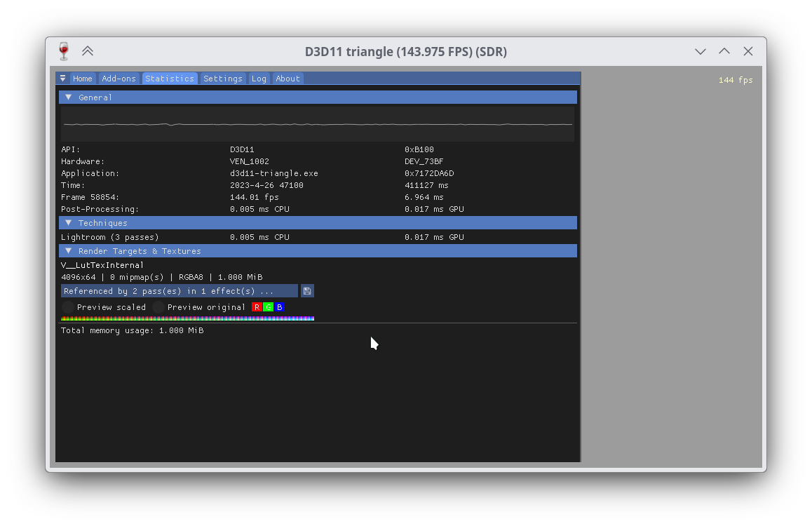Collapse the overlay using the arrow left of Home
Viewport: 812px width, 526px height.
(x=62, y=78)
